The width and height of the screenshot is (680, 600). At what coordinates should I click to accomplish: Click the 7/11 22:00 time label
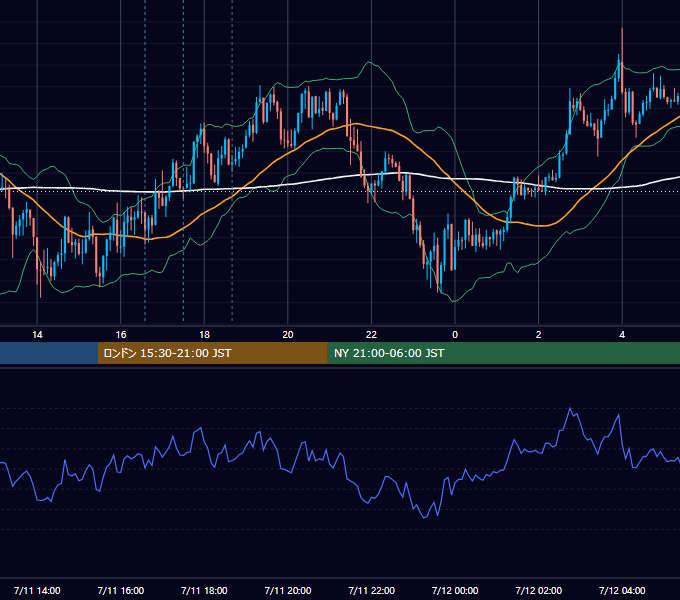coord(371,590)
